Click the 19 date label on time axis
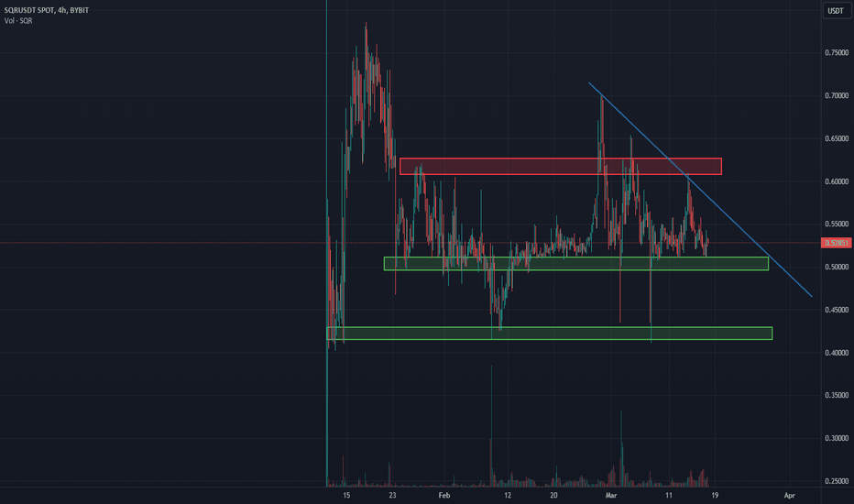This screenshot has height=504, width=854. [x=715, y=495]
